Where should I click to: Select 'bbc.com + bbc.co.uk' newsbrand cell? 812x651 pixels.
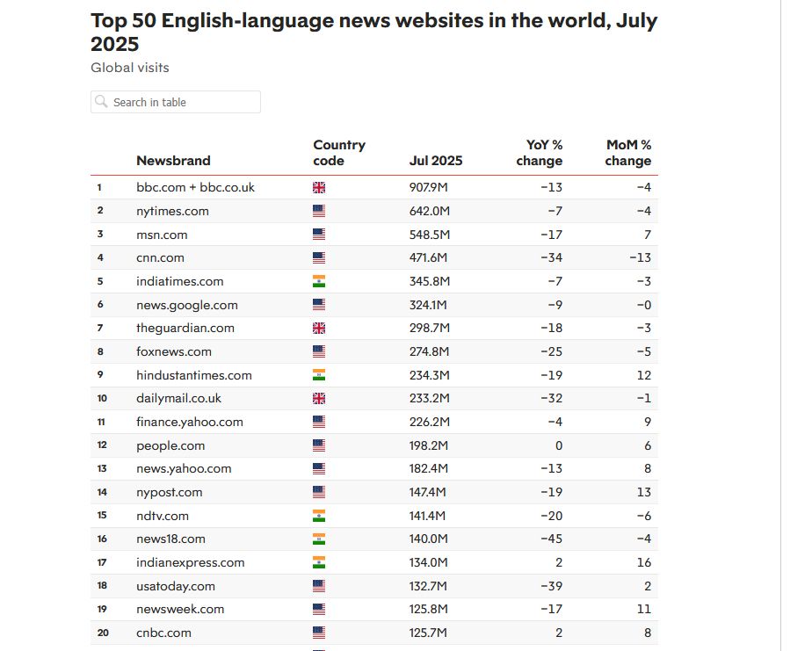pos(195,187)
